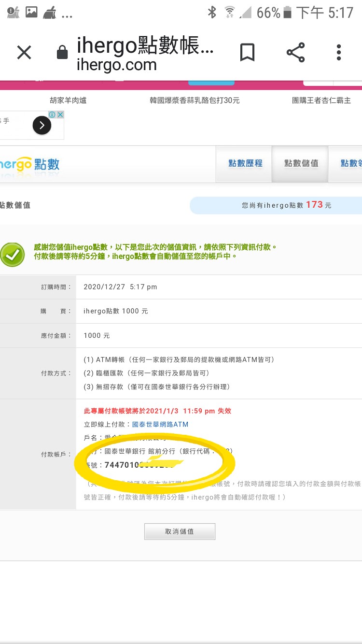Viewport: 362px width, 644px height.
Task: Close the ad with its X icon
Action: click(60, 114)
